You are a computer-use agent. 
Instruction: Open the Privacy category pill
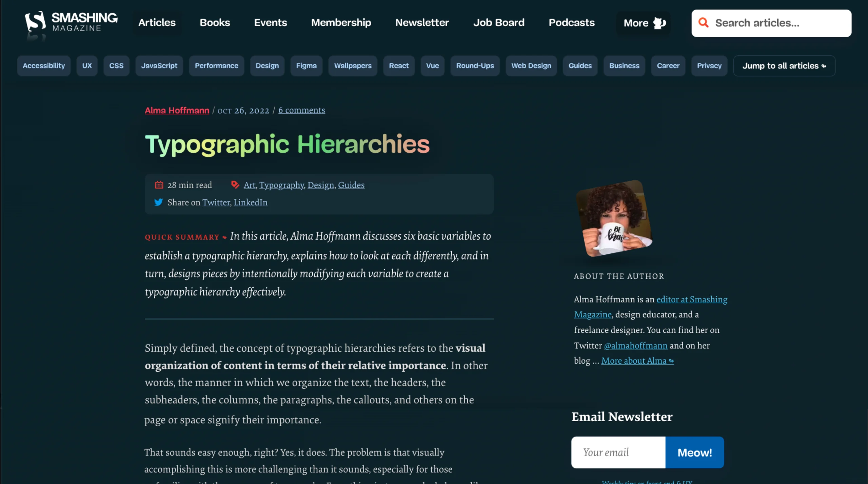[x=709, y=66]
